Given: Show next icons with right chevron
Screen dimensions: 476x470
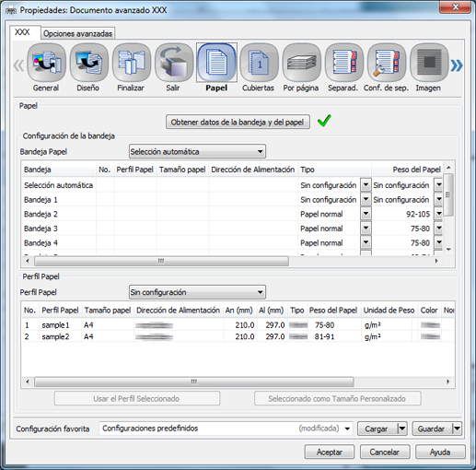Looking at the screenshot, I should click(457, 65).
